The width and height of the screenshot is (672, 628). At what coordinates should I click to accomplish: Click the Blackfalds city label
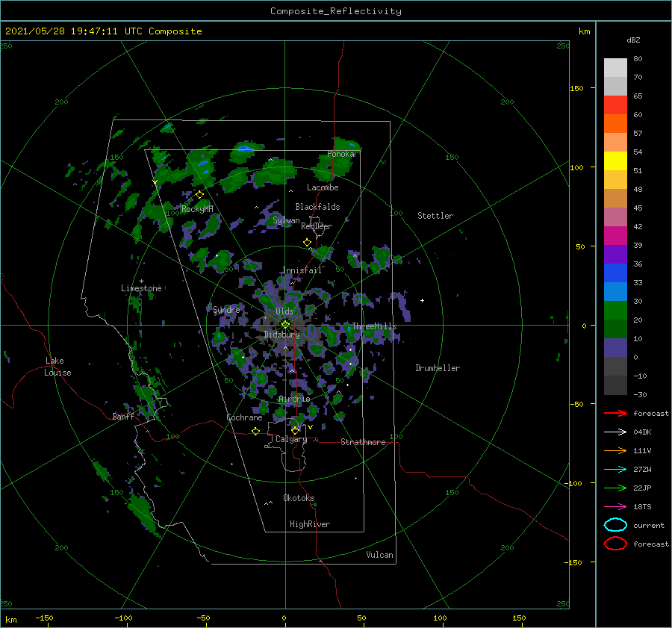[317, 207]
